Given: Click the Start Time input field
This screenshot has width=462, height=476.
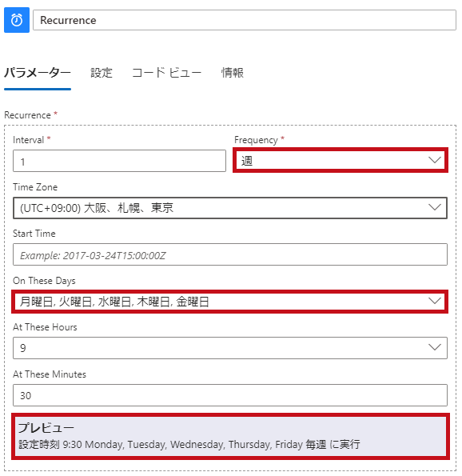Looking at the screenshot, I should [230, 254].
